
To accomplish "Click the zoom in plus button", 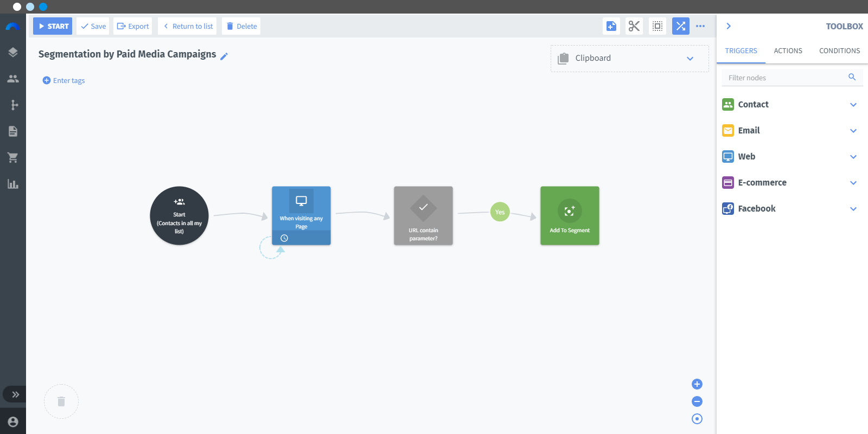I will pyautogui.click(x=697, y=384).
